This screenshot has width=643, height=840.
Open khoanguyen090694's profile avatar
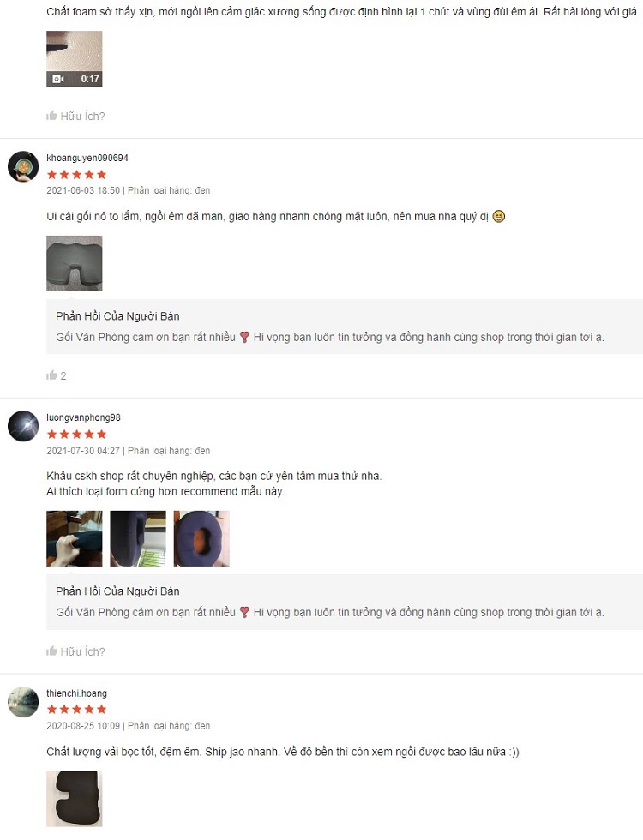(x=23, y=166)
